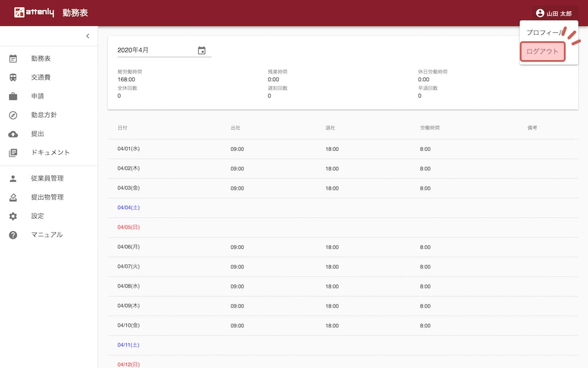The image size is (588, 368).
Task: Select プロフィール from the user menu
Action: (x=543, y=33)
